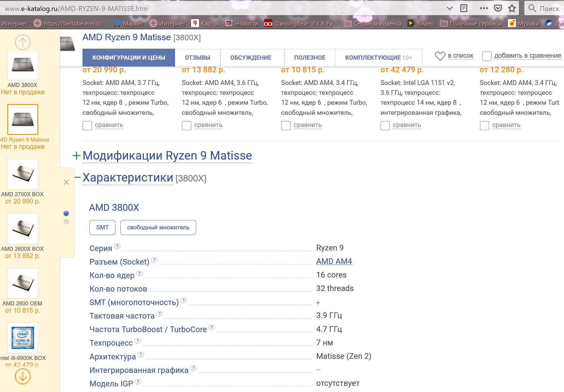Check сравнить under the 20 990 р. offer
Image resolution: width=564 pixels, height=392 pixels.
[87, 126]
